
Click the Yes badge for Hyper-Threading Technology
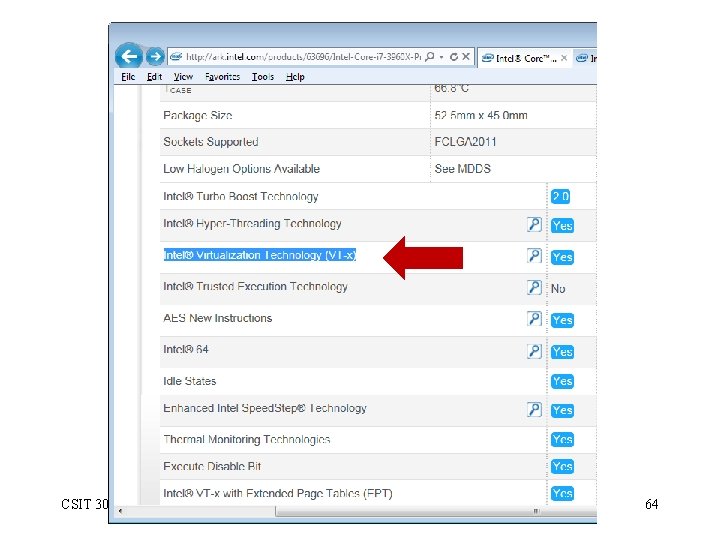tap(562, 225)
